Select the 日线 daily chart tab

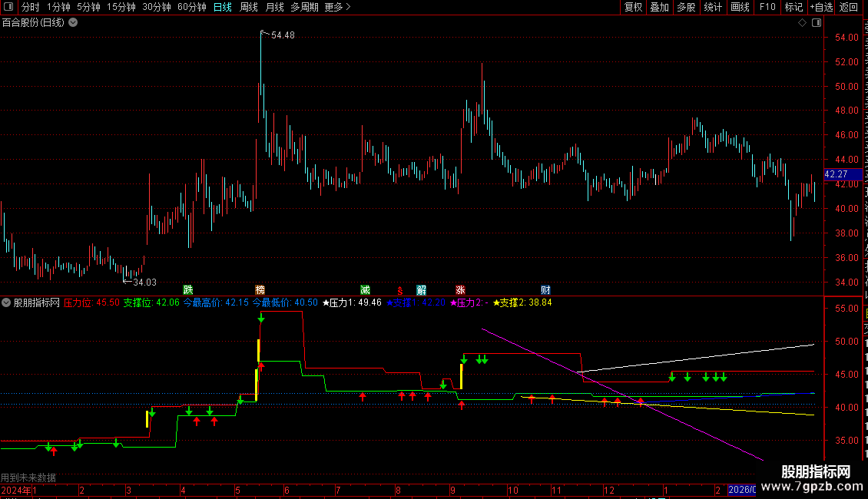pyautogui.click(x=223, y=7)
